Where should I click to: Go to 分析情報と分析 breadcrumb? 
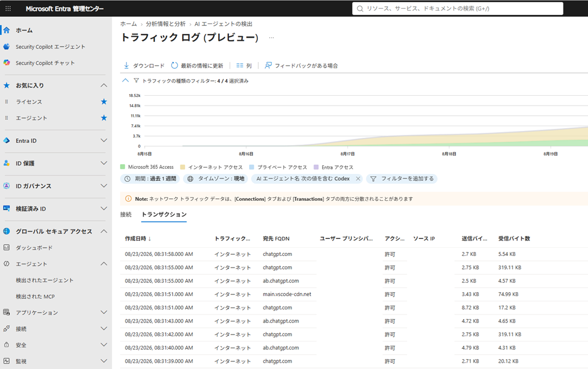(166, 24)
